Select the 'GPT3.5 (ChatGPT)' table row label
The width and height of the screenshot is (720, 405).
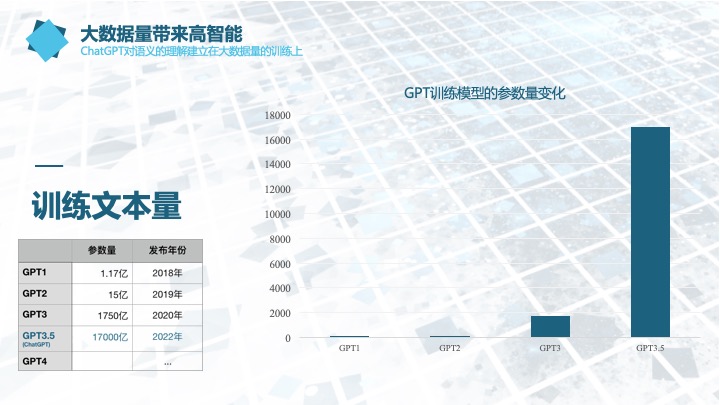click(x=45, y=339)
